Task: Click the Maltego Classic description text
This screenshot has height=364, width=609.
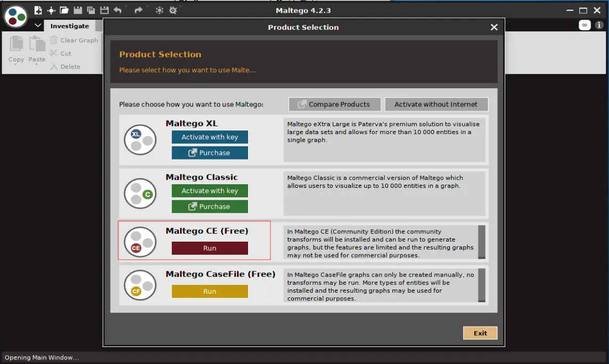Action: coord(375,181)
